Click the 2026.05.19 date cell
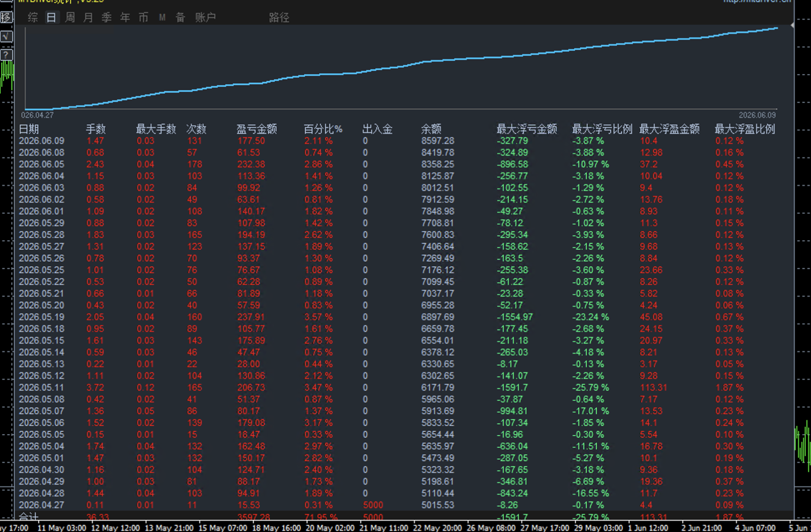This screenshot has width=811, height=532. tap(41, 317)
